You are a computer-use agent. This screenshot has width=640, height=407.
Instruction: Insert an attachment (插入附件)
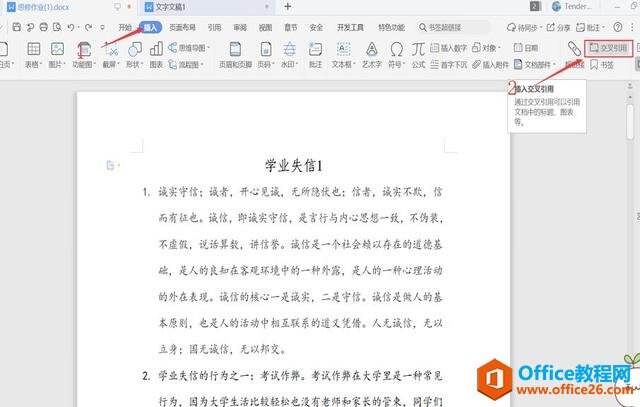pos(490,64)
